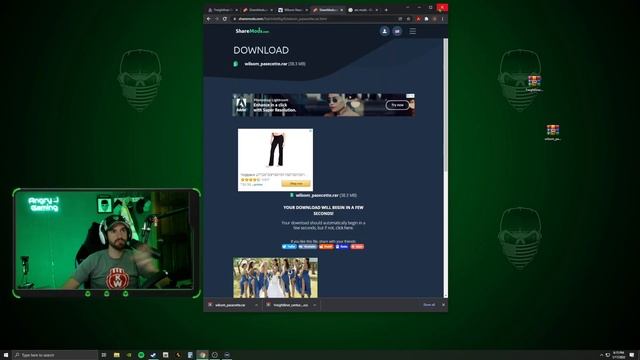Open Task View on taskbar
The height and width of the screenshot is (360, 640).
coord(104,355)
